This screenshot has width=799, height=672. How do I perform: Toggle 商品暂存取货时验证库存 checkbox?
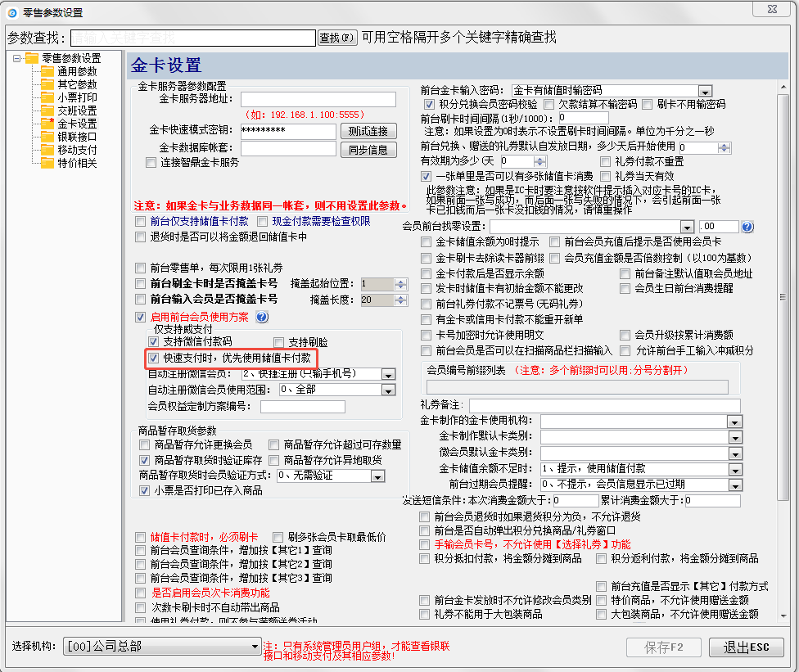pyautogui.click(x=144, y=461)
